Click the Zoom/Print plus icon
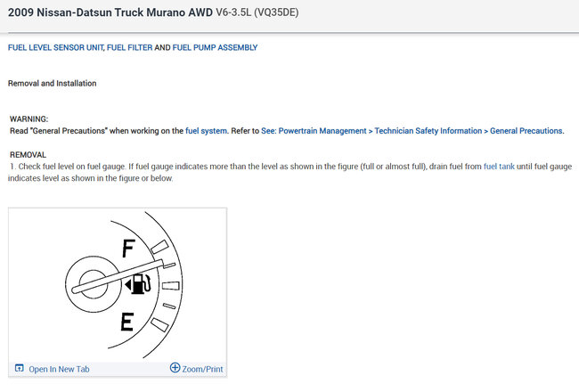This screenshot has height=392, width=579. tap(175, 368)
